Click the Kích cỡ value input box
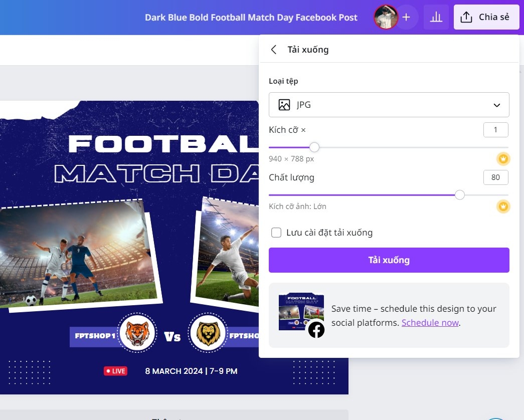The image size is (524, 420). (x=495, y=130)
